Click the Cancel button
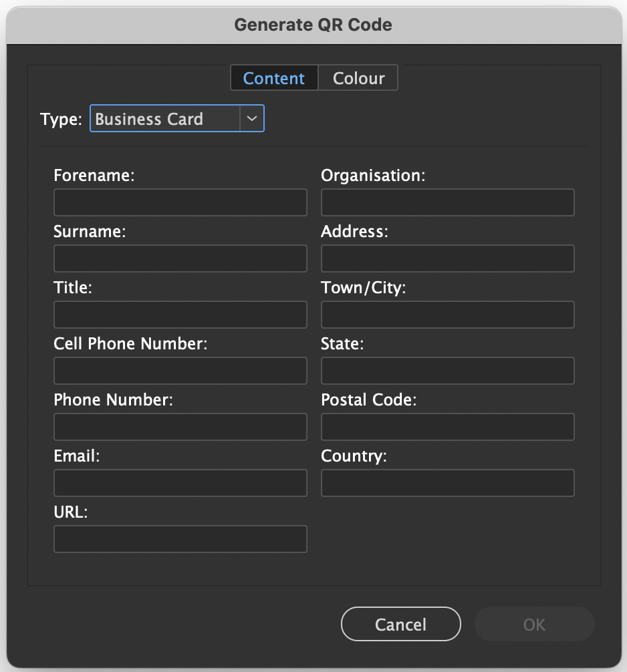 tap(400, 624)
